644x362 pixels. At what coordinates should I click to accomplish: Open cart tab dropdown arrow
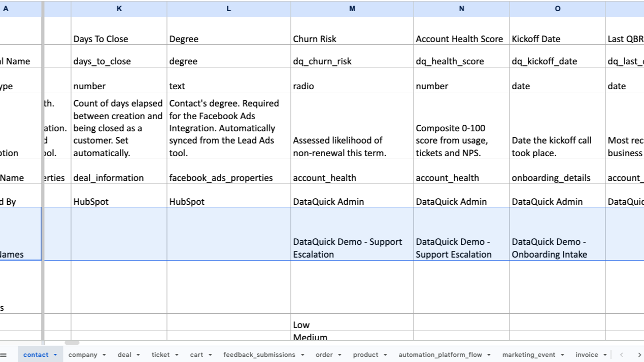coord(210,355)
